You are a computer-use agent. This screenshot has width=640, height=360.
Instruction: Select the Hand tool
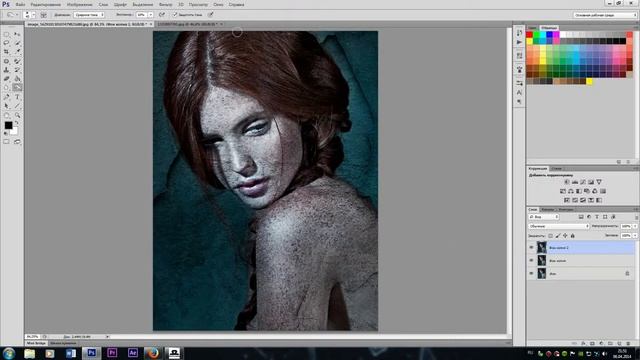point(7,116)
